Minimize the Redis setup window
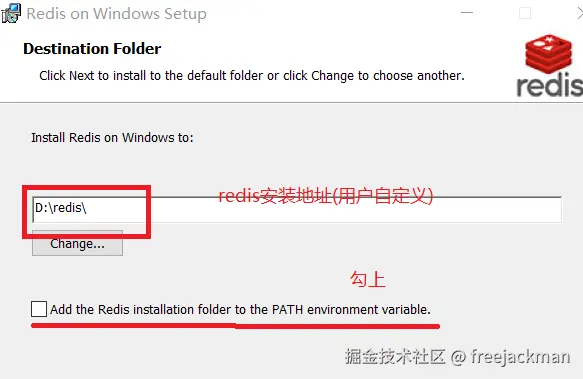 pyautogui.click(x=467, y=13)
